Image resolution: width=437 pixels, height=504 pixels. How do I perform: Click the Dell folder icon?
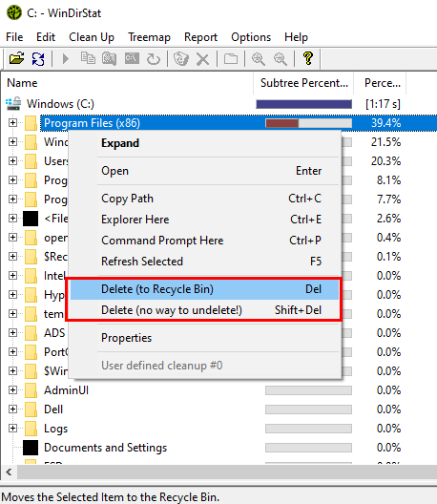click(31, 409)
